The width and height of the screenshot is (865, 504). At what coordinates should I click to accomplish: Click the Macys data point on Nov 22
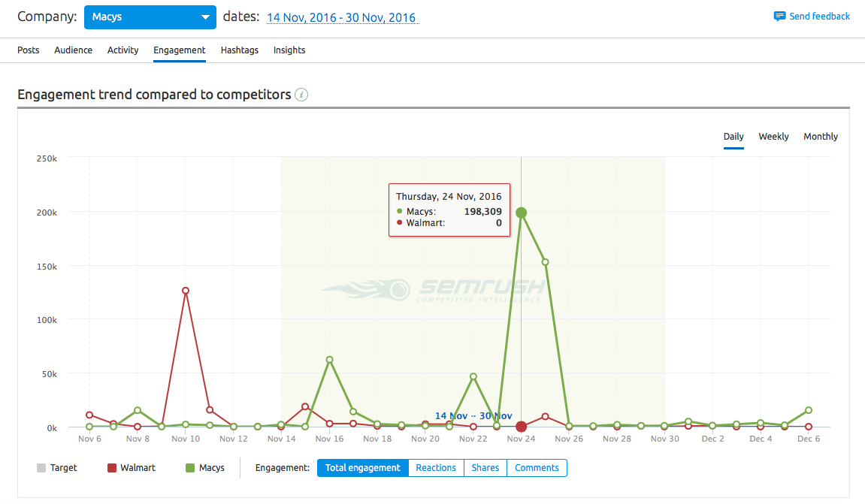coord(473,376)
